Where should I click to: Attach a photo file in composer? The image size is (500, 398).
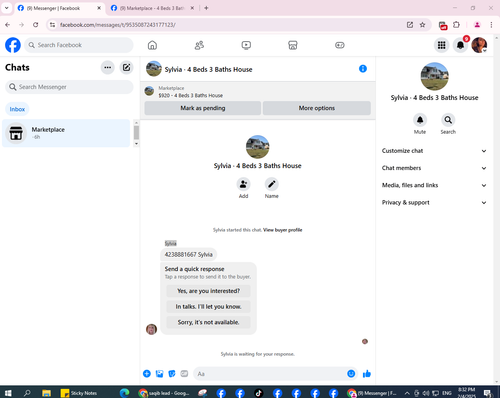point(159,374)
